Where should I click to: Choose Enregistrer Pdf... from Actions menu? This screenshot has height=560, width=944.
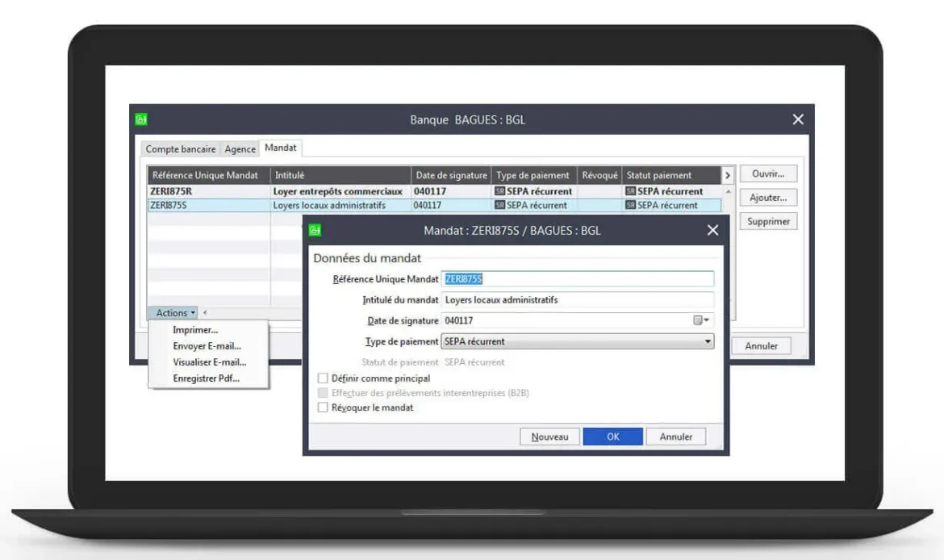(206, 378)
